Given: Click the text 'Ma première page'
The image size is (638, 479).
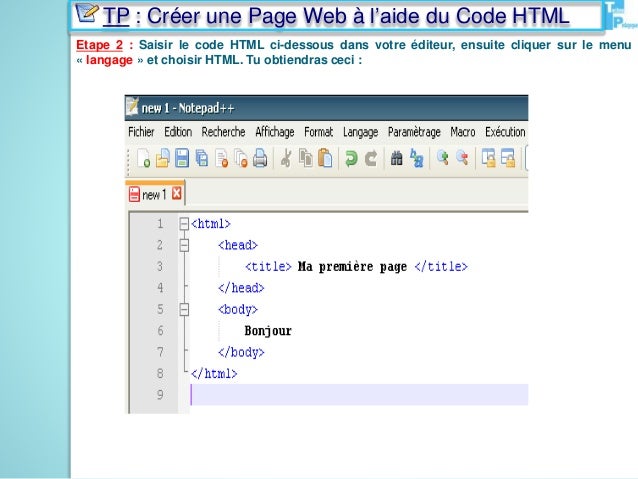Looking at the screenshot, I should (352, 267).
